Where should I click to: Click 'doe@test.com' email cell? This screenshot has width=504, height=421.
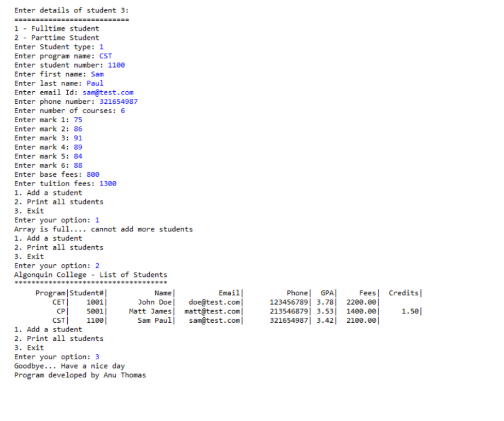214,302
